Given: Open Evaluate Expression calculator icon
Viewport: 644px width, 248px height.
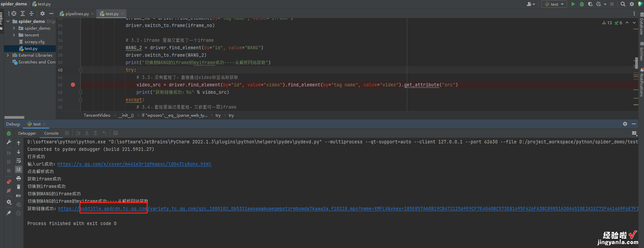Looking at the screenshot, I should [x=116, y=133].
